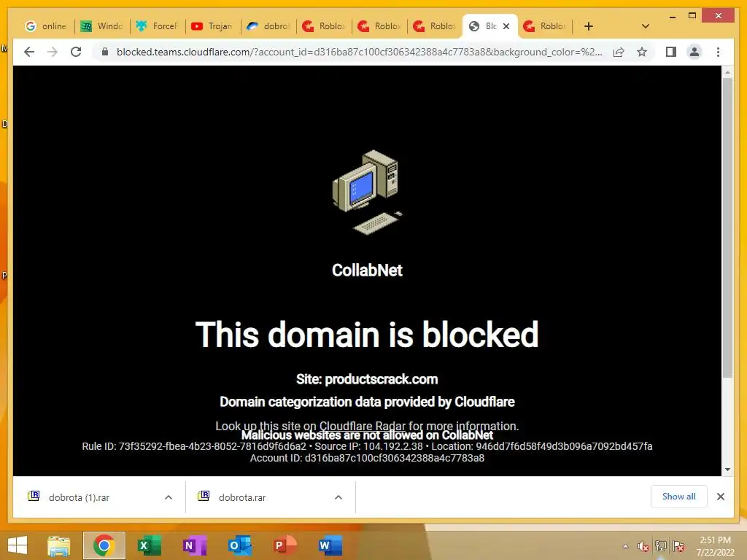This screenshot has height=560, width=747.
Task: Bookmark this page with the star icon
Action: click(x=642, y=52)
